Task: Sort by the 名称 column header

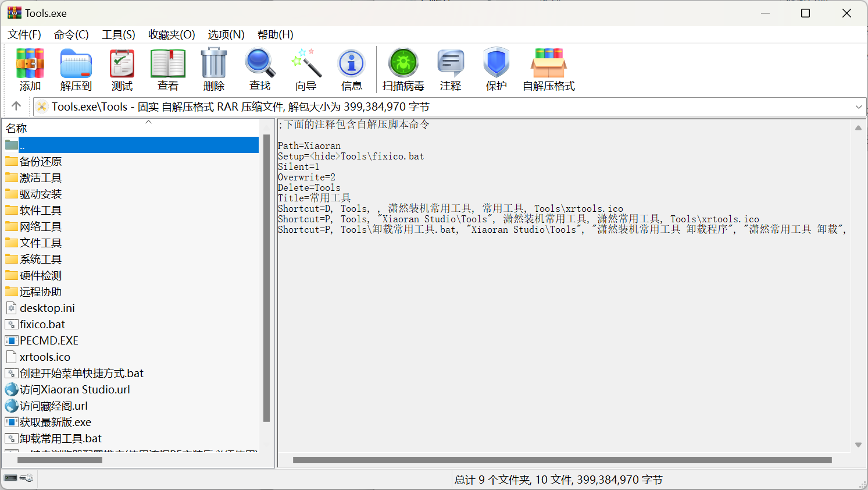Action: (x=17, y=129)
